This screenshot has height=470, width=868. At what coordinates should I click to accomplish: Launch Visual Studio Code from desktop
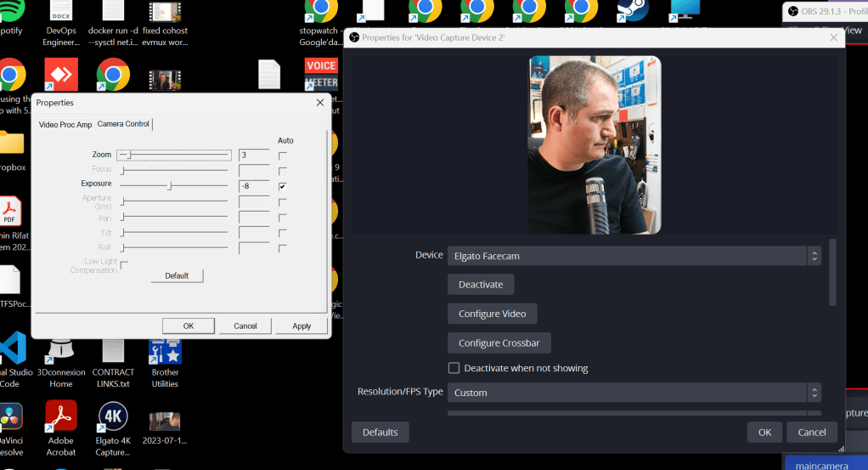(x=14, y=348)
